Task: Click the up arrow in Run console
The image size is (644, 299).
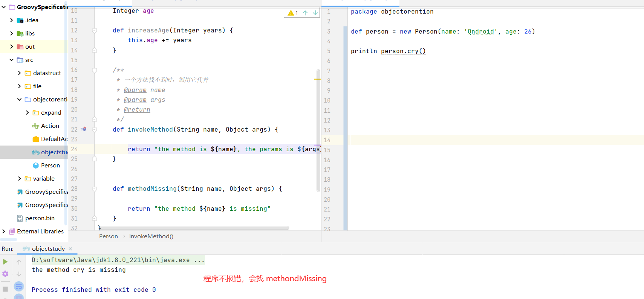Action: [19, 262]
